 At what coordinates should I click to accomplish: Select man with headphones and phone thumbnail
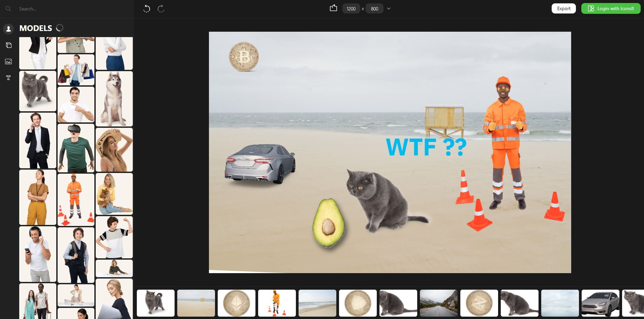point(38,254)
